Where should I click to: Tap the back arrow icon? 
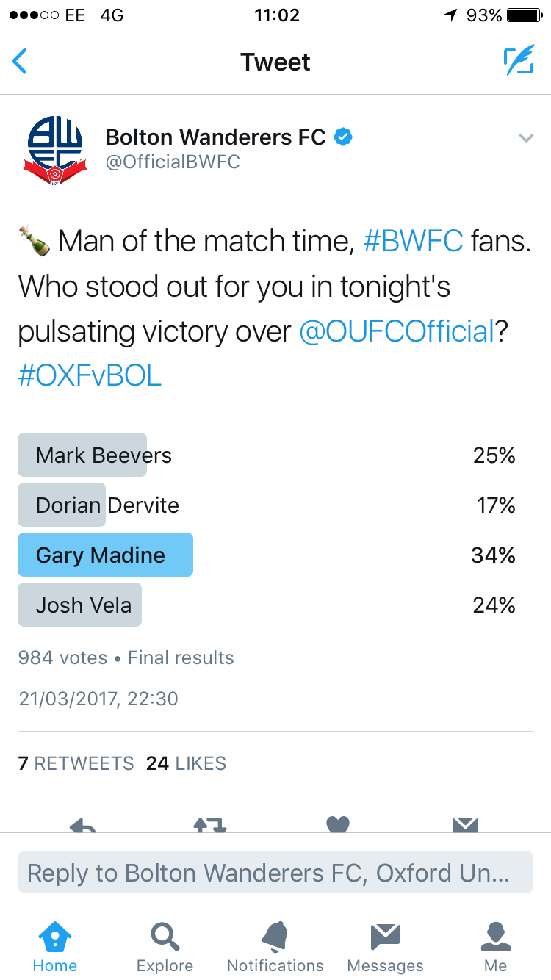pos(20,62)
